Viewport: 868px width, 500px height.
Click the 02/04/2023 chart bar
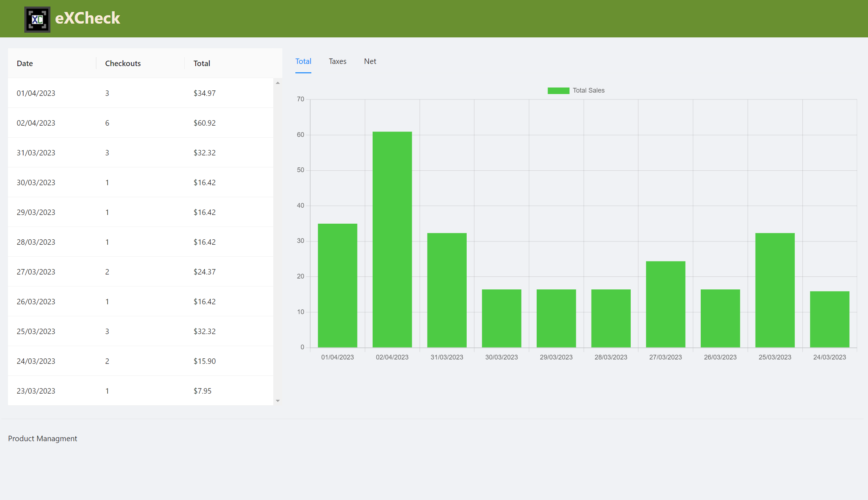[x=392, y=240]
